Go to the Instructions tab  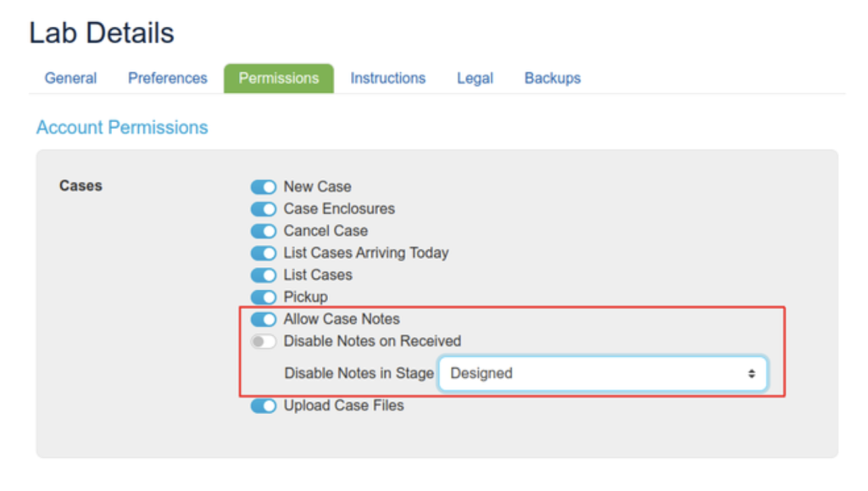point(388,78)
